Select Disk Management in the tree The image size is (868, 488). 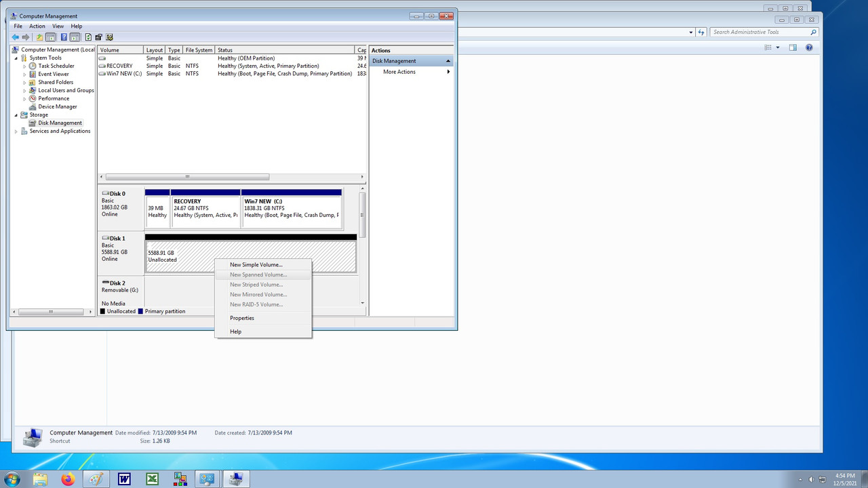tap(60, 123)
